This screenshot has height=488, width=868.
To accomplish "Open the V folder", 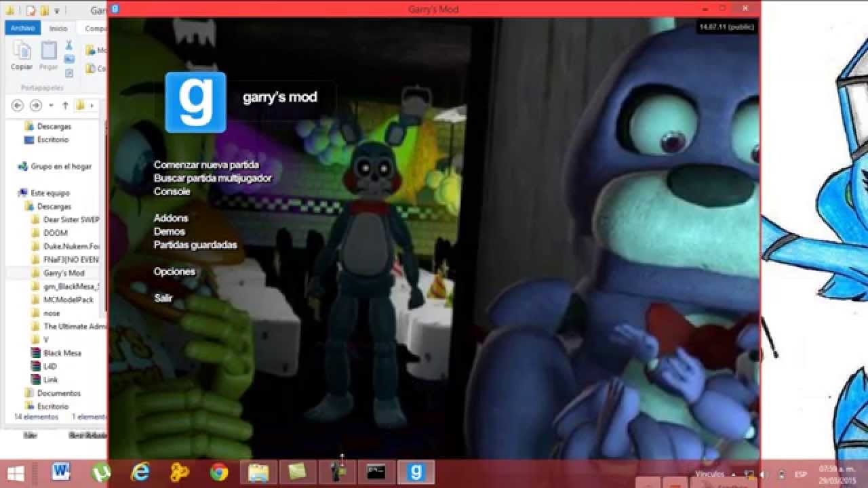I will coord(40,340).
